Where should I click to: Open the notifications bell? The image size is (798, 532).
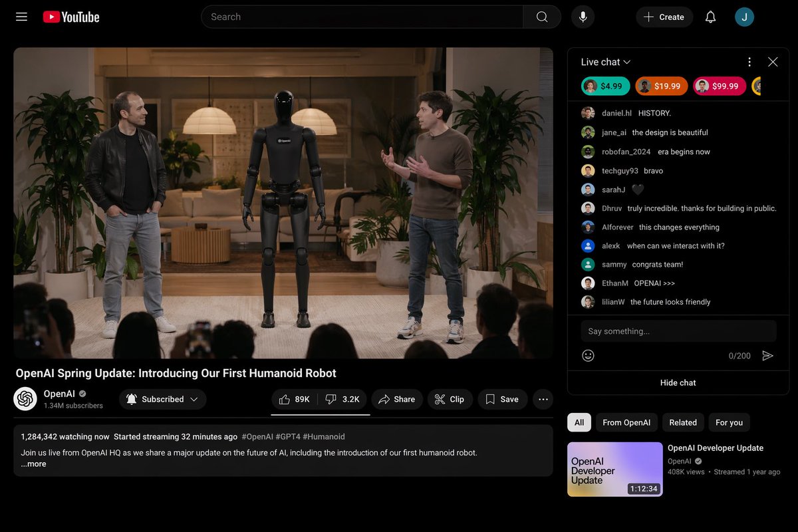[710, 17]
